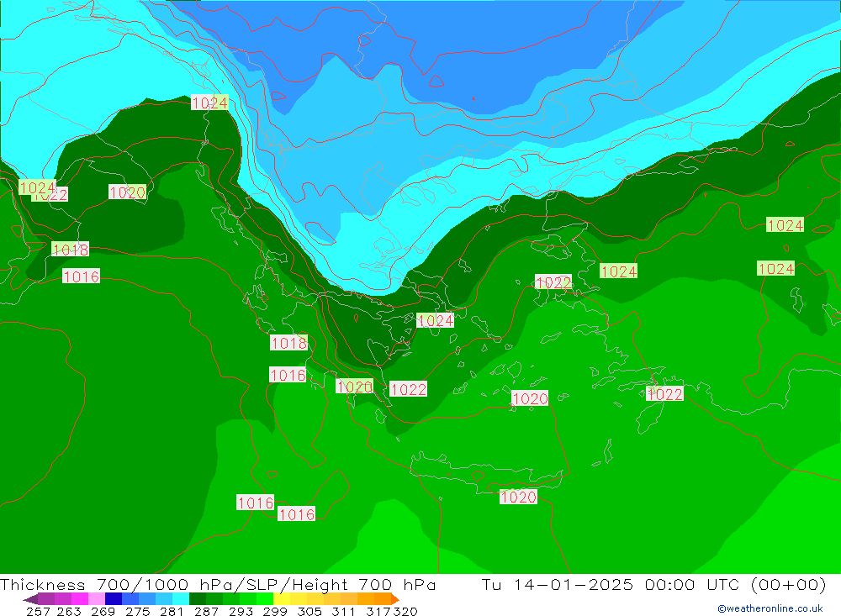Click the Thickness 700/1000 hPa chart title
The width and height of the screenshot is (841, 616).
(x=218, y=585)
